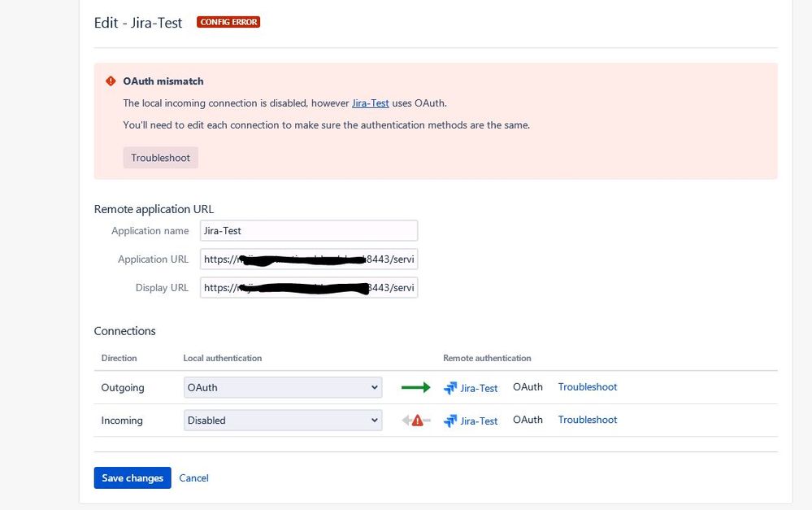The width and height of the screenshot is (812, 510).
Task: Click the CONFIG ERROR status badge
Action: (228, 22)
